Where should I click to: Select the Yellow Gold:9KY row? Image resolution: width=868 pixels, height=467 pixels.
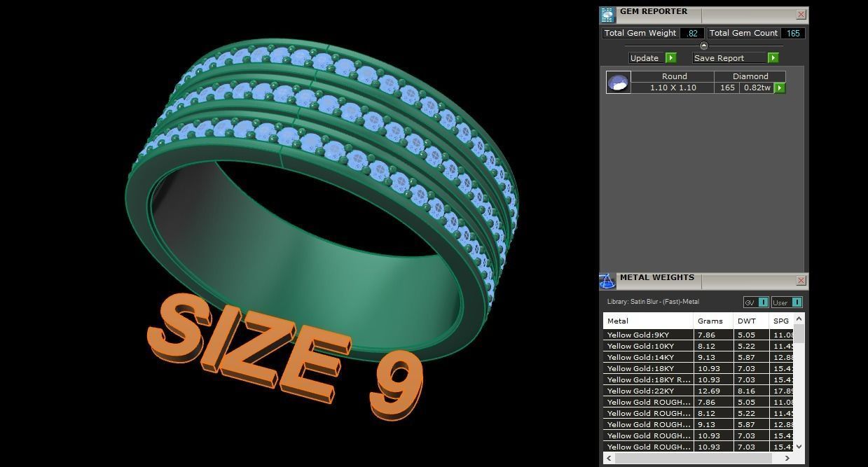point(698,335)
